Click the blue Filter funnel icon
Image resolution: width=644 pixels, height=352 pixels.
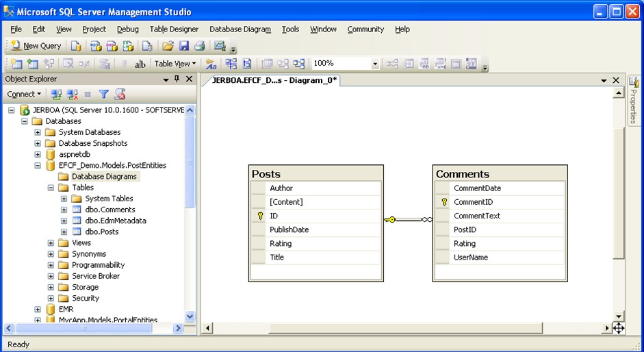[x=103, y=95]
